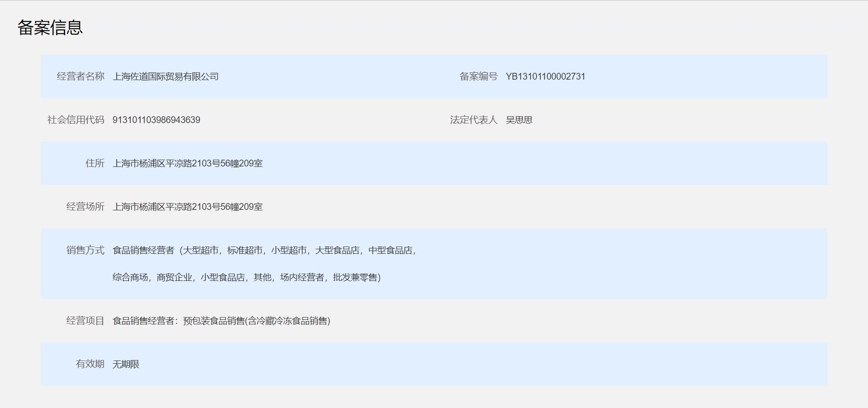Click the address value in 住所 row
The image size is (868, 408).
(188, 163)
